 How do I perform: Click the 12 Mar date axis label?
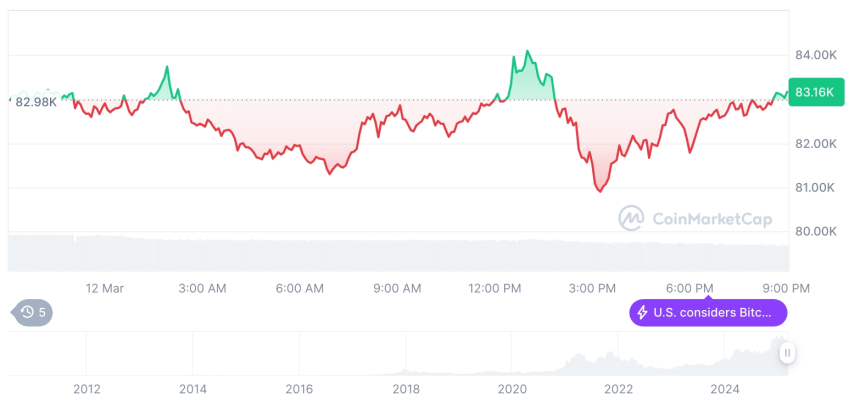pyautogui.click(x=105, y=288)
